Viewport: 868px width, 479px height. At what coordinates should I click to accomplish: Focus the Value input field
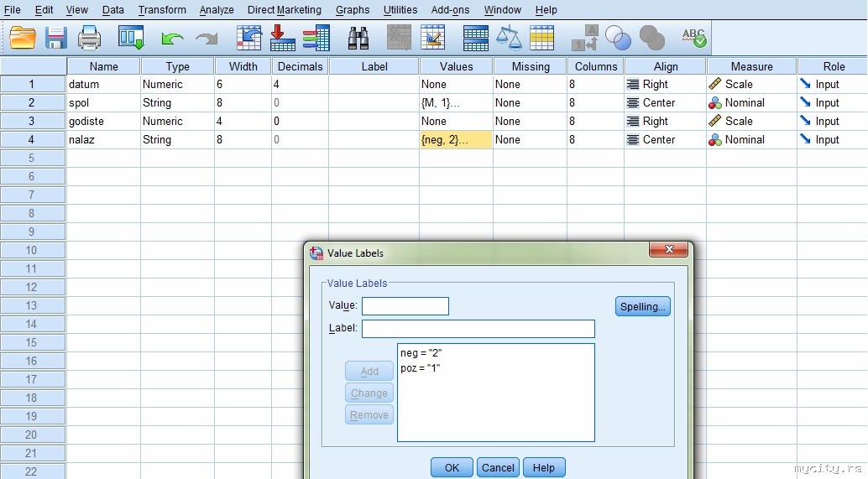pyautogui.click(x=405, y=306)
